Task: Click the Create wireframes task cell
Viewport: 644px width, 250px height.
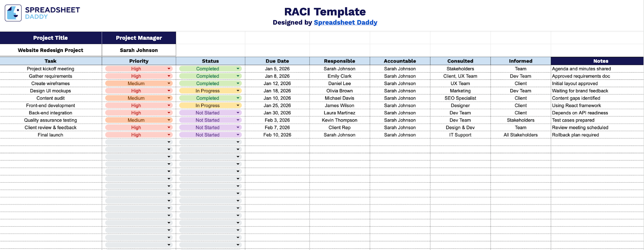Action: click(51, 83)
